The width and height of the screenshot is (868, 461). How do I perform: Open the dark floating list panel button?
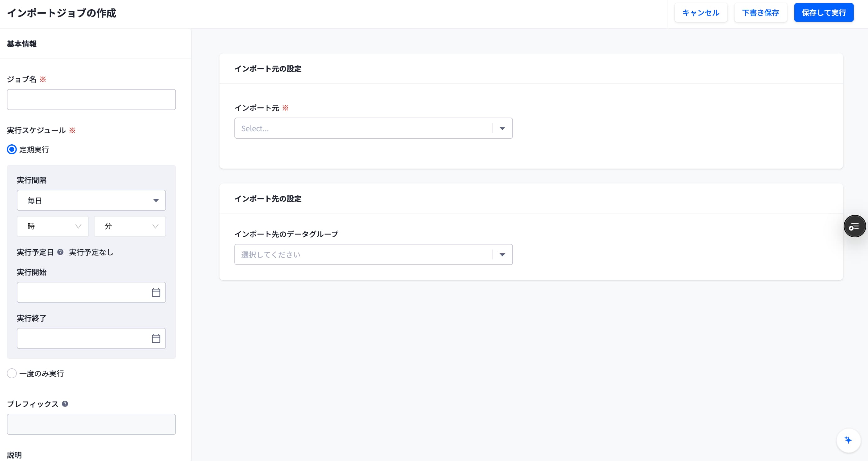855,226
